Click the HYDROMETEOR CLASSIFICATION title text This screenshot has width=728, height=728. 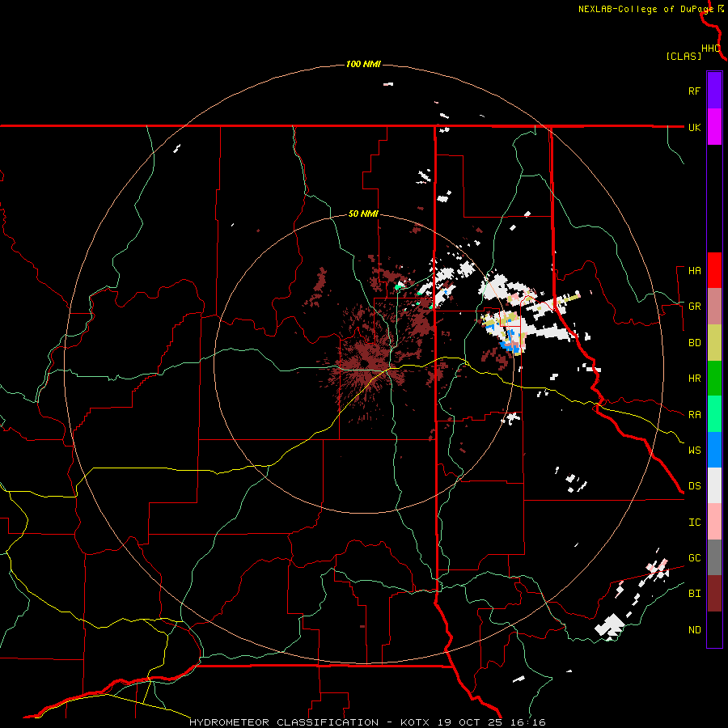point(284,722)
